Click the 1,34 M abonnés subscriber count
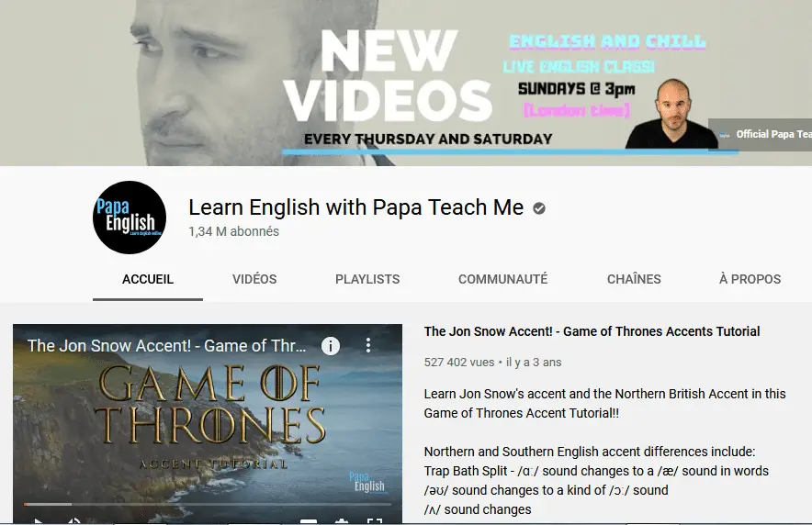This screenshot has width=812, height=525. pos(233,231)
